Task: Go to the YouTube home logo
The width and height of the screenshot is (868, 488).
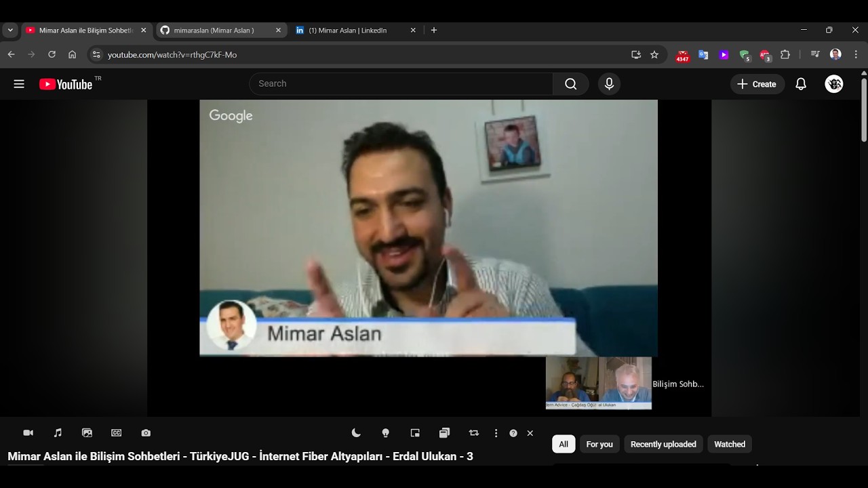Action: click(66, 84)
